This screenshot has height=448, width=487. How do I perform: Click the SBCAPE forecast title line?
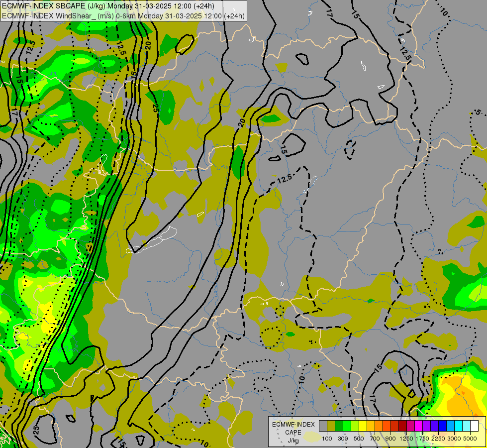108,6
